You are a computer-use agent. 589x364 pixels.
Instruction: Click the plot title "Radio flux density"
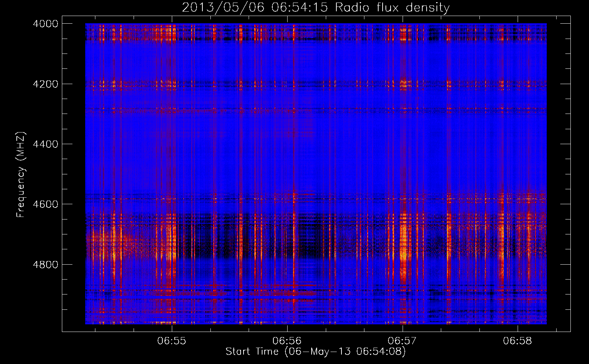coord(392,8)
